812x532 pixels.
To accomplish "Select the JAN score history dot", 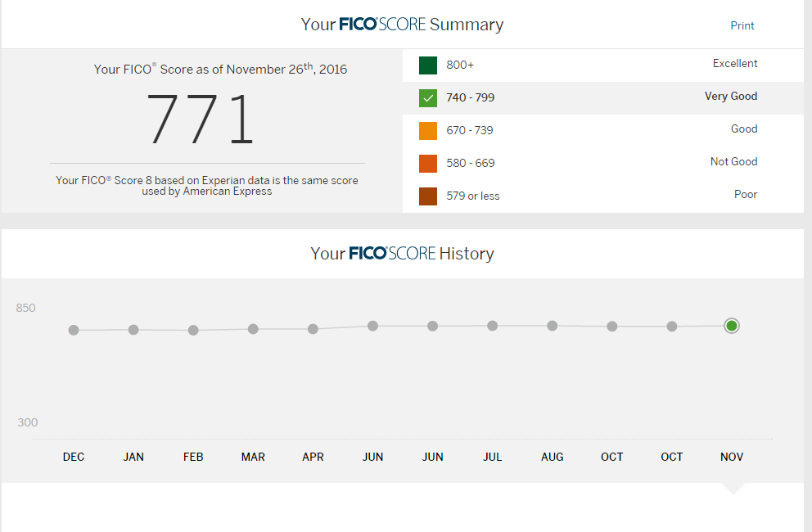I will 133,330.
